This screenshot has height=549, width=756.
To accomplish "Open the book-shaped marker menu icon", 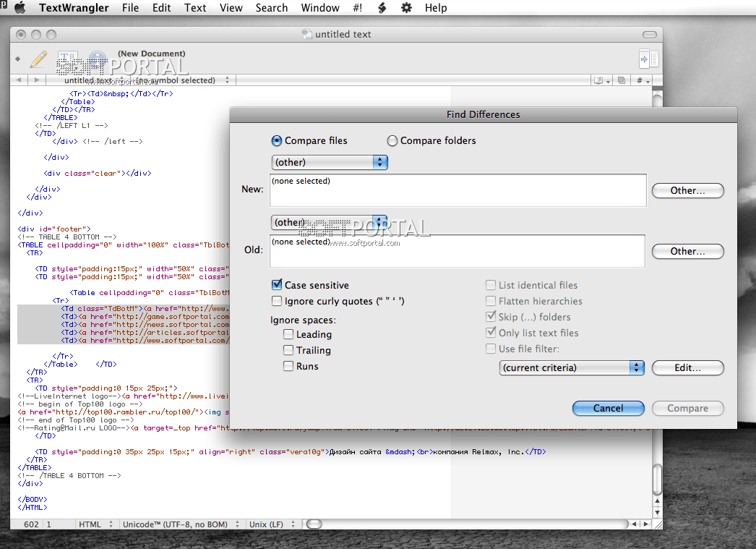I will (602, 80).
